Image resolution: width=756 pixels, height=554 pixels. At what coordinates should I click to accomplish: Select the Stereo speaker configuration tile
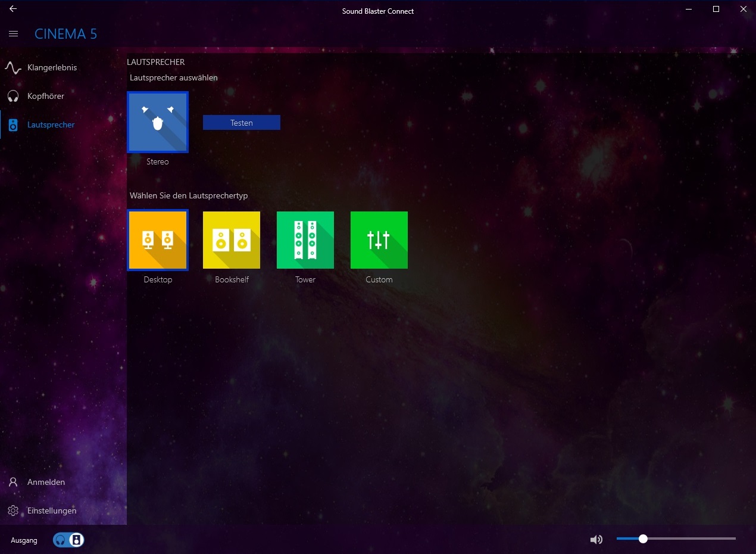pos(158,122)
